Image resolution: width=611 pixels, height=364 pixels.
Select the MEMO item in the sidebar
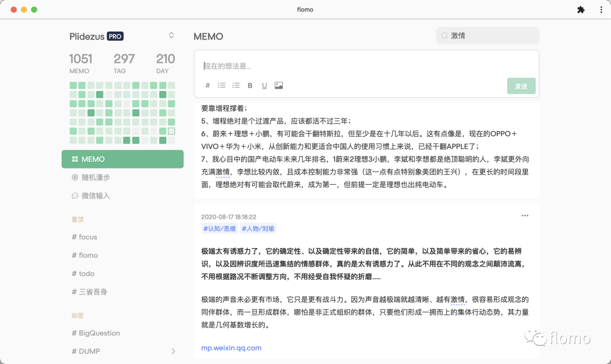coord(122,159)
